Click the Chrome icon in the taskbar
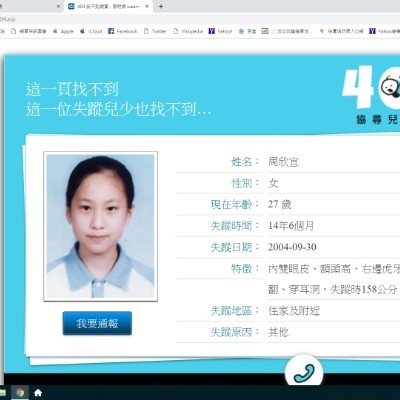Image resolution: width=400 pixels, height=400 pixels. coord(20,393)
